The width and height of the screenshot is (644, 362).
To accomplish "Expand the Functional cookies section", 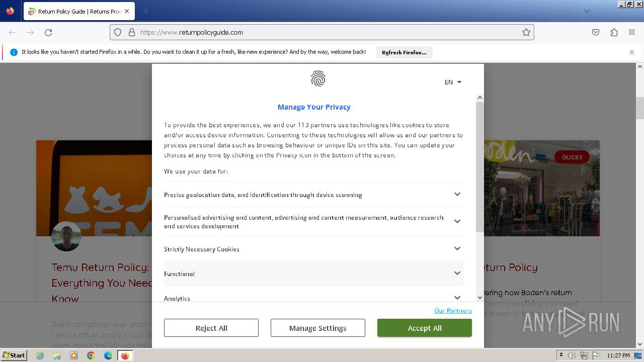I will click(313, 274).
